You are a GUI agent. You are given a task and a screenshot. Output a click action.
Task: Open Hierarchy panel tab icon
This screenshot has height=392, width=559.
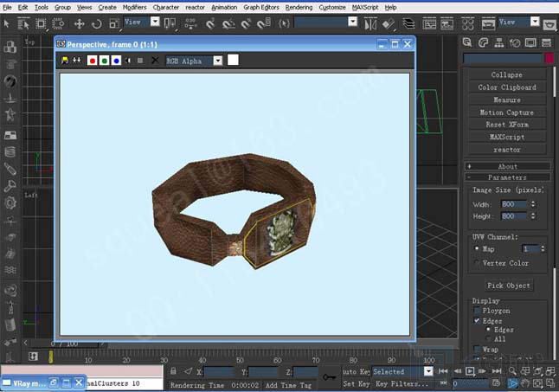(499, 42)
